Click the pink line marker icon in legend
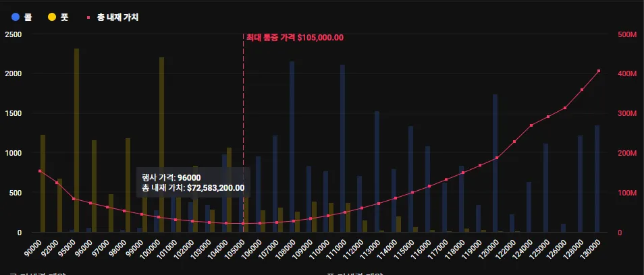The image size is (644, 275). tap(90, 17)
